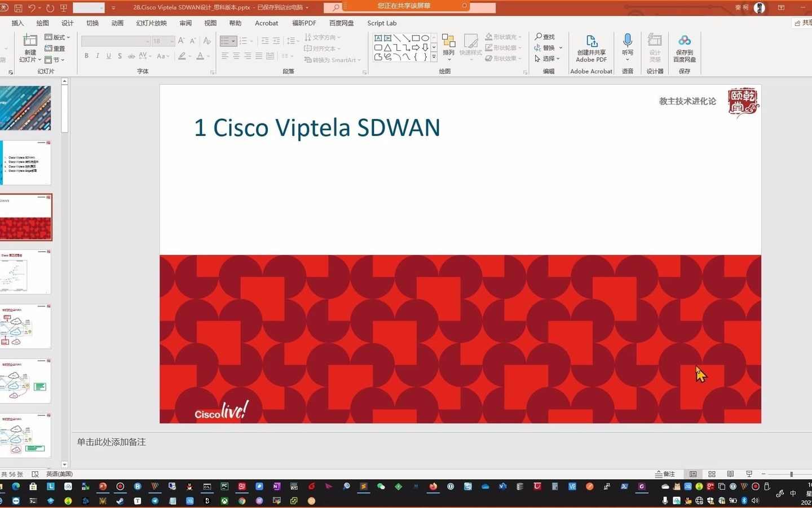Select the Oval shape in shapes gallery

coord(425,38)
